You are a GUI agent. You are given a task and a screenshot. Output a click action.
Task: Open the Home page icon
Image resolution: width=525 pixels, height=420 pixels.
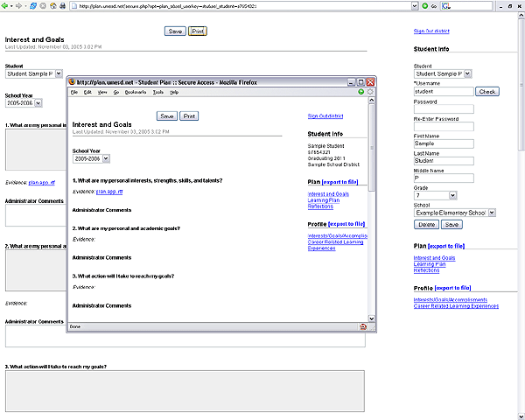pos(52,6)
